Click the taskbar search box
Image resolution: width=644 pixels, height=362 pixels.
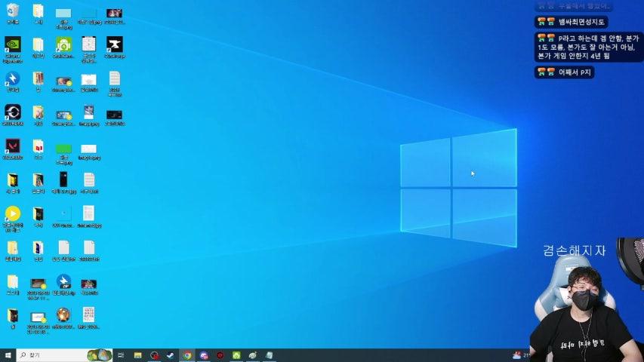[64, 355]
